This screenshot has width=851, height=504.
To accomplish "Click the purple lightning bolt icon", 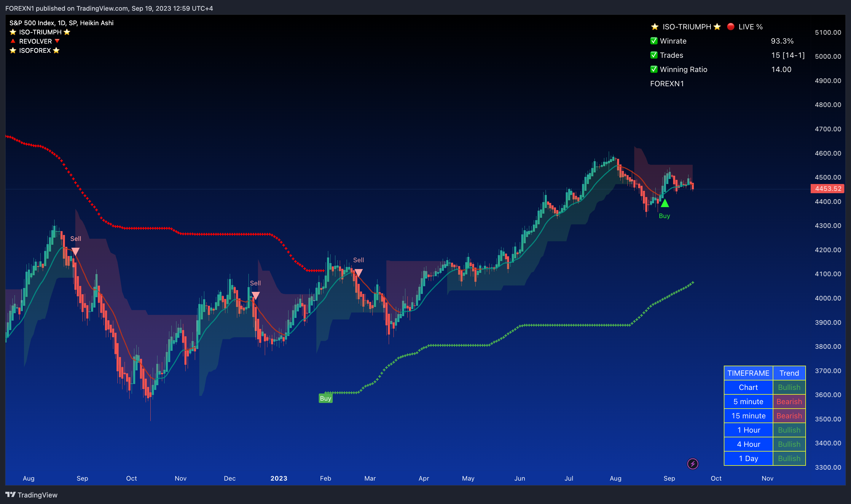I will coord(693,464).
